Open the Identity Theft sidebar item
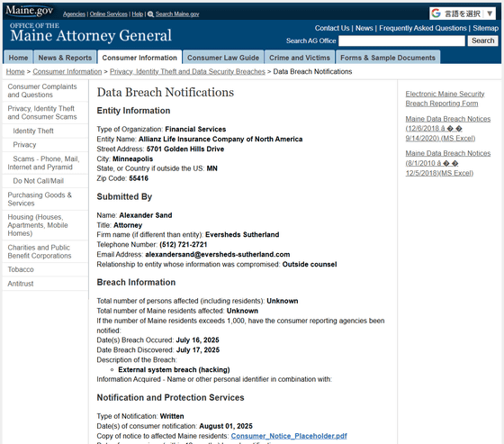504x444 pixels. (x=45, y=131)
